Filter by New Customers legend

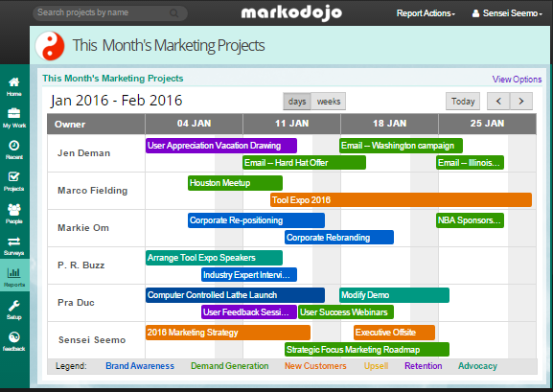click(315, 366)
